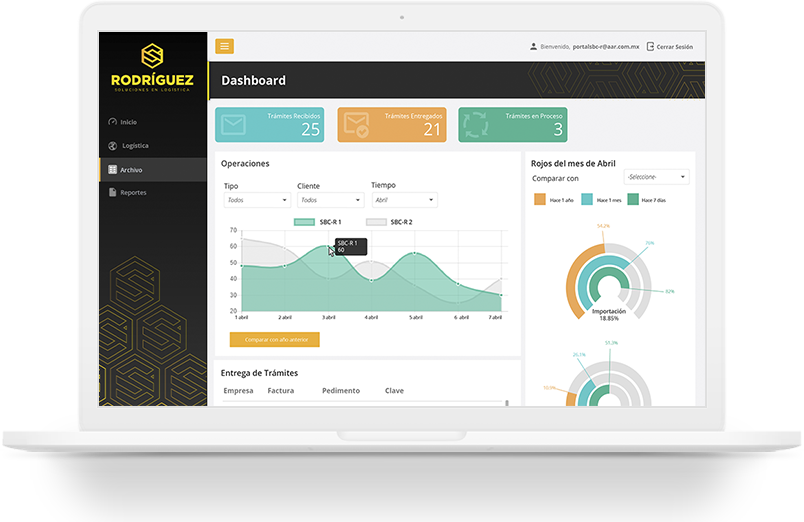
Task: Click the delivered mail icon on Trámites Entregados
Action: point(356,125)
